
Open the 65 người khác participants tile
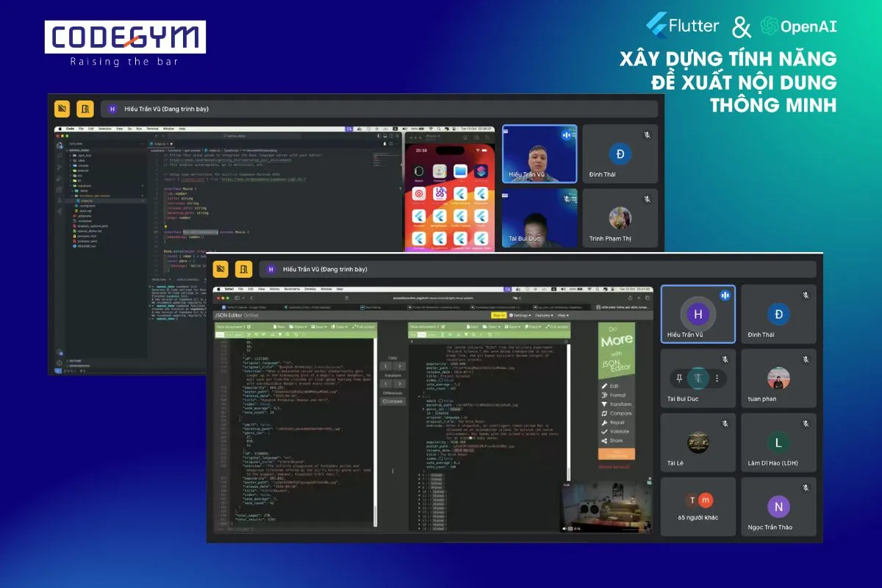pyautogui.click(x=698, y=507)
